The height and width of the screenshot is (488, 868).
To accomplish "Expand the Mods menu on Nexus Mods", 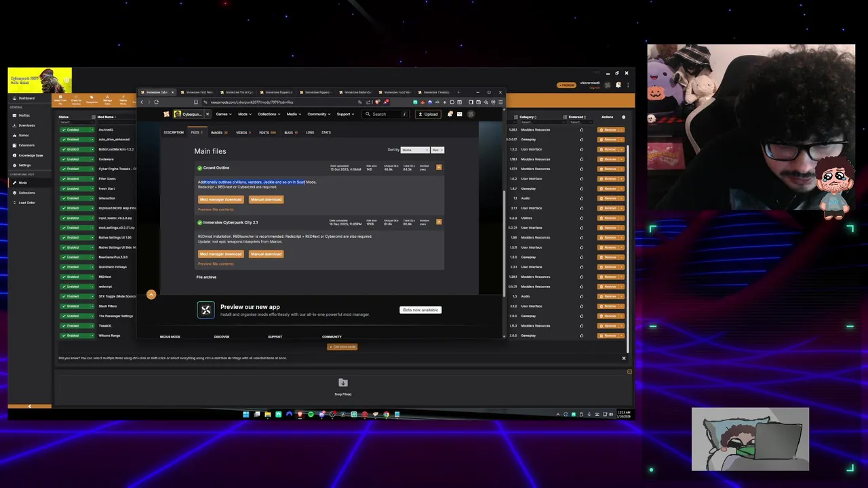I will (x=244, y=114).
